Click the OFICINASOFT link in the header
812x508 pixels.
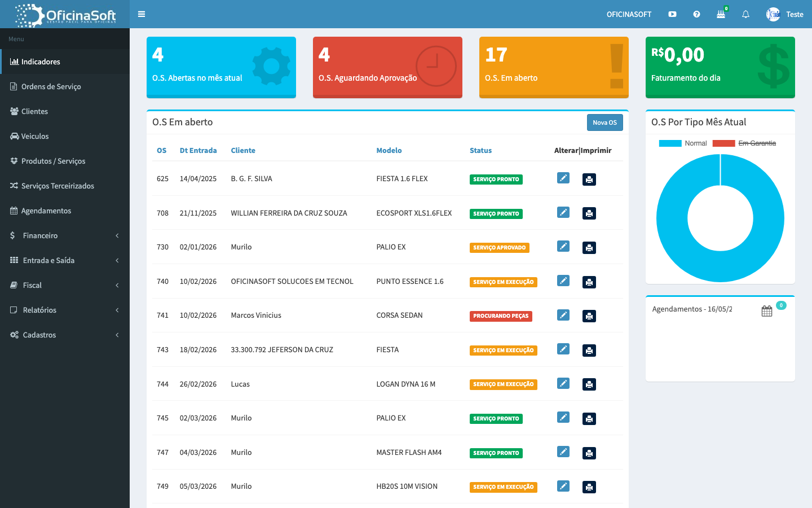(629, 14)
